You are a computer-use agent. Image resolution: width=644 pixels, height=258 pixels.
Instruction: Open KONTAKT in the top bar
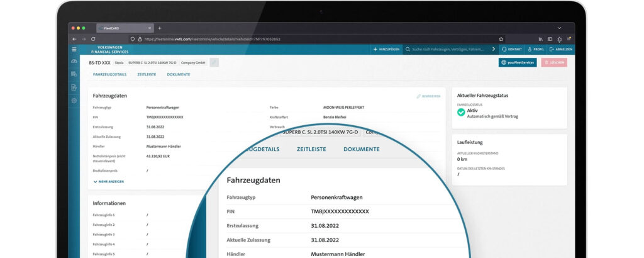[x=512, y=49]
